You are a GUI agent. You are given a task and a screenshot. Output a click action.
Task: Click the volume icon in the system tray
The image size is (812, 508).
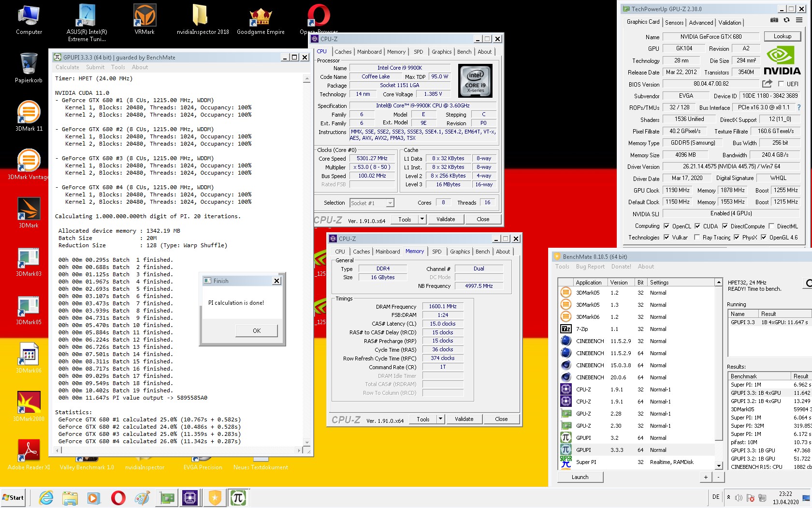[739, 498]
